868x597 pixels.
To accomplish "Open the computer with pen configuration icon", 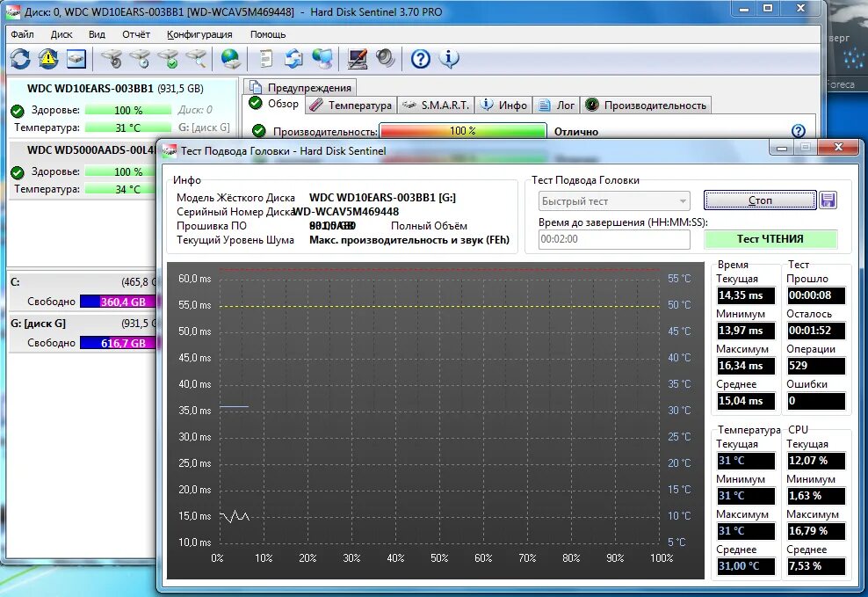I will tap(357, 58).
